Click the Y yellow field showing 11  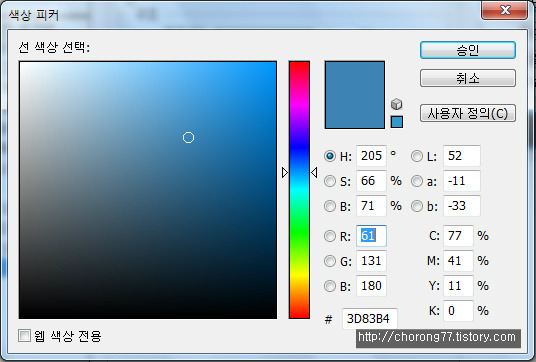(x=458, y=286)
